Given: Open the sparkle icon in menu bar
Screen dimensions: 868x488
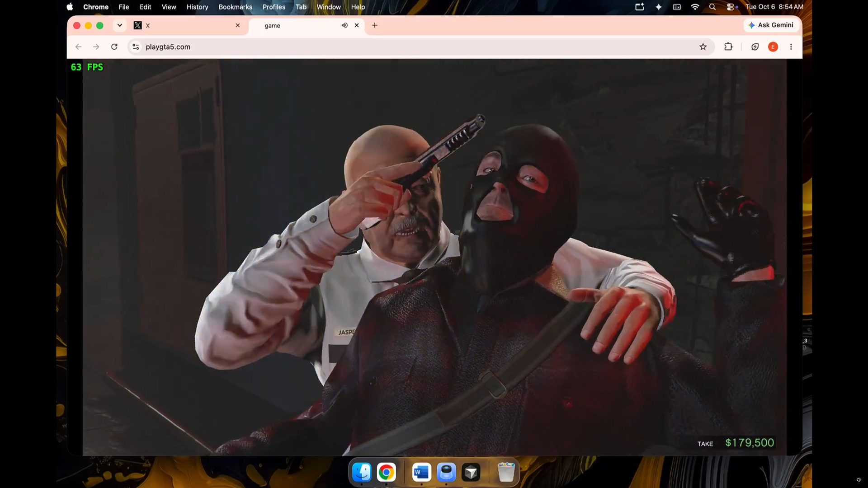Looking at the screenshot, I should (x=659, y=7).
